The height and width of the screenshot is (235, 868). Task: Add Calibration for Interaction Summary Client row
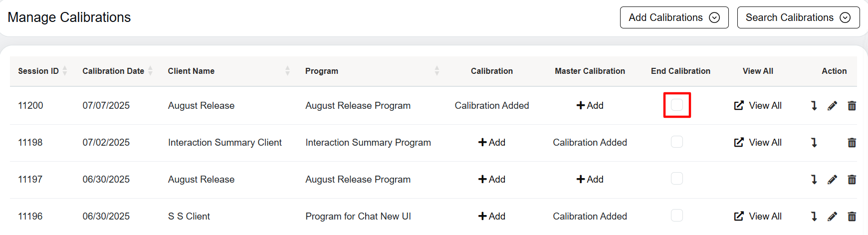click(x=492, y=143)
